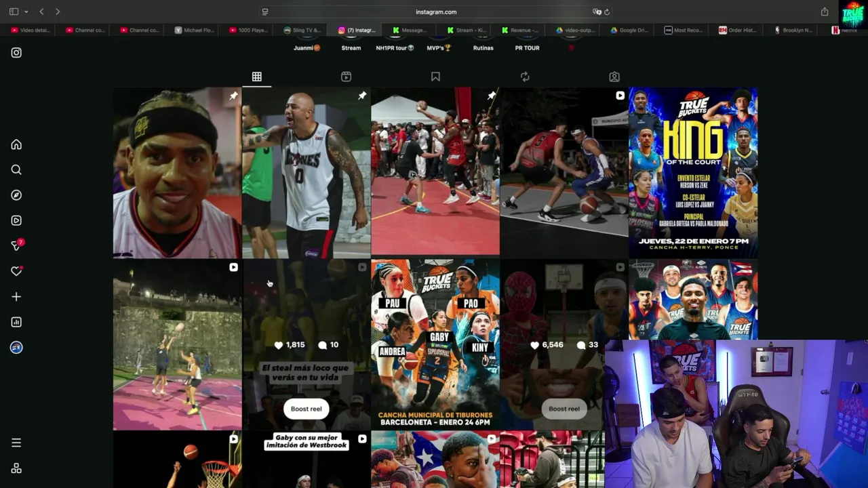The image size is (868, 488).
Task: Open the Rutinas highlight
Action: click(x=484, y=48)
